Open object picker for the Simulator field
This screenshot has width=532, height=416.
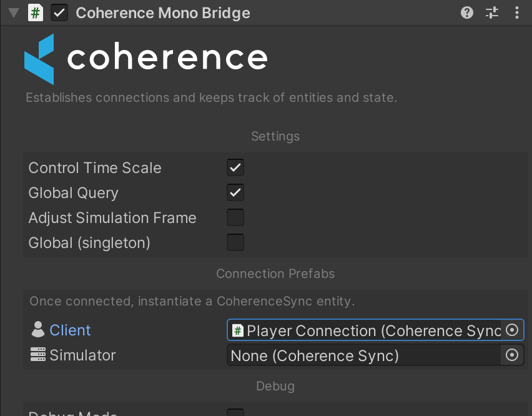[512, 355]
